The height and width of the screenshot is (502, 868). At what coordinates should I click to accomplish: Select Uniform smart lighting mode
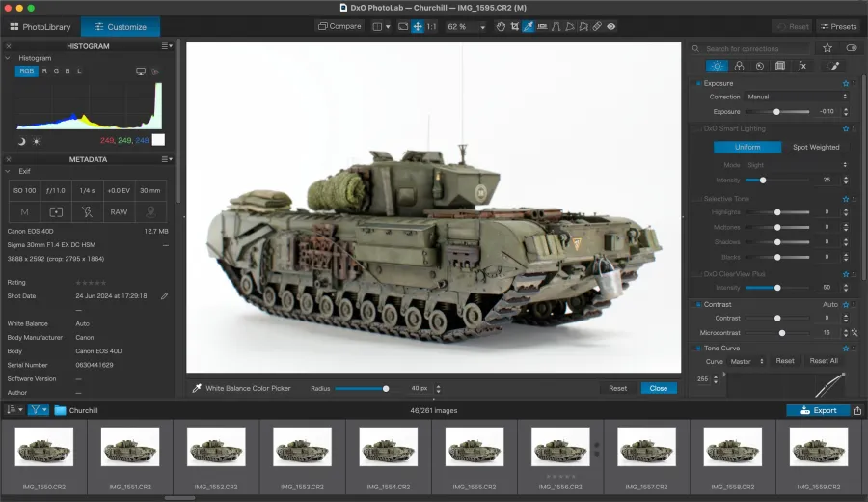click(x=747, y=147)
